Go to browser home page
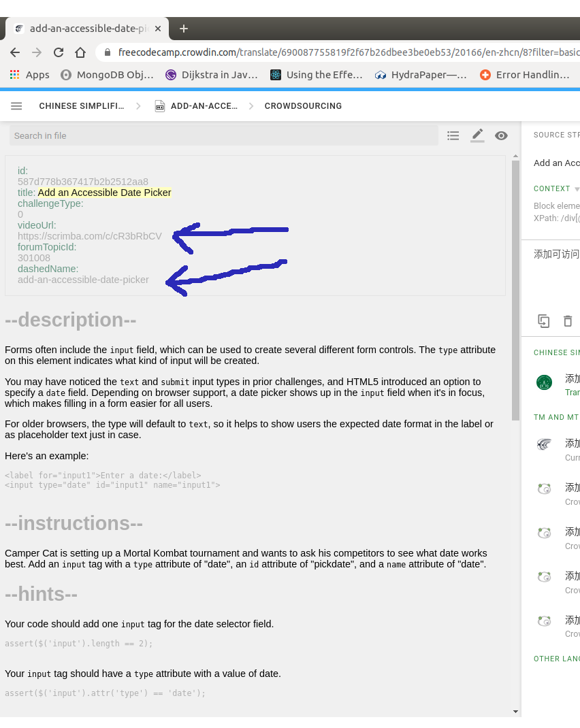 tap(80, 52)
